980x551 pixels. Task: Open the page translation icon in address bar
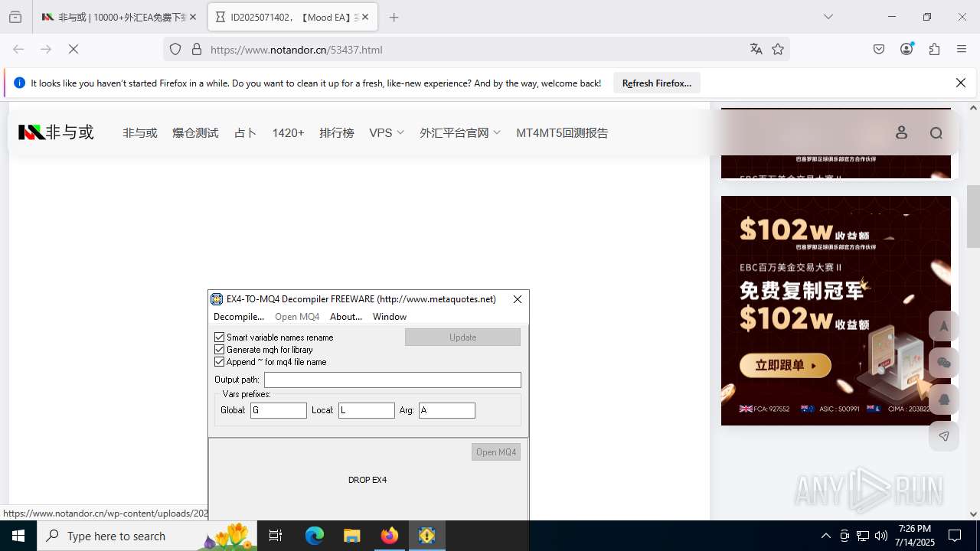pyautogui.click(x=756, y=49)
